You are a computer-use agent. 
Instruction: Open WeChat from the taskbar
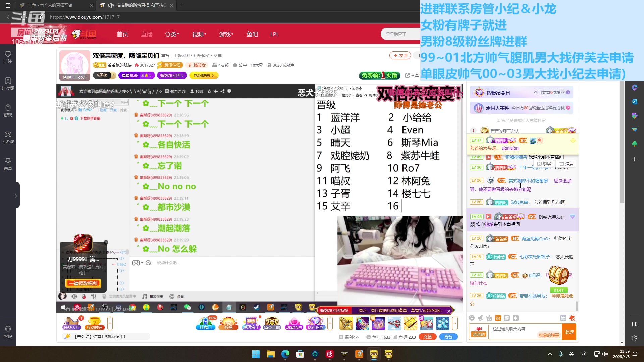315,354
